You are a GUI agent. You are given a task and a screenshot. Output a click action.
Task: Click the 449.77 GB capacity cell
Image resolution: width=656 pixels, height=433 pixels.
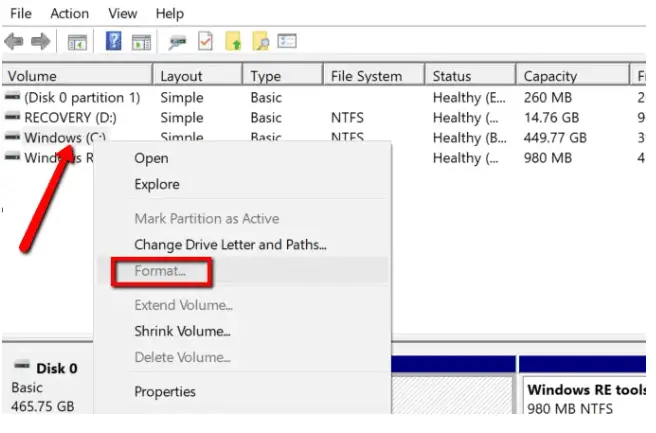coord(555,138)
